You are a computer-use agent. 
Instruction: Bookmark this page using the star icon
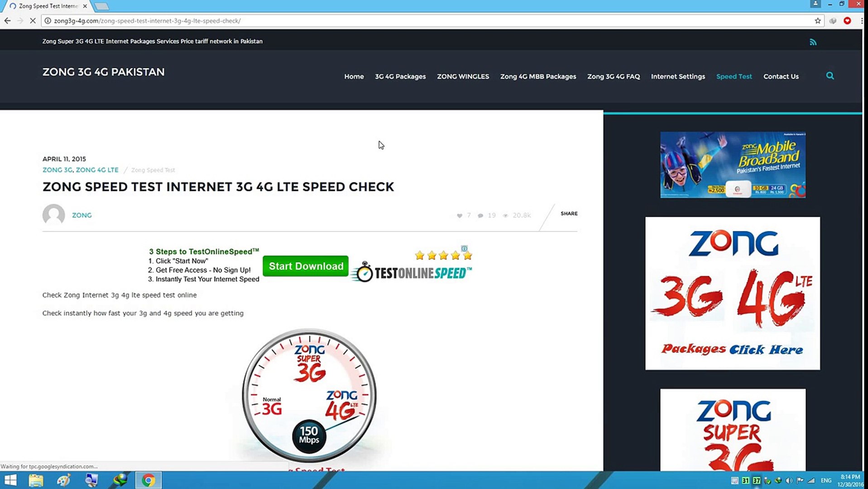[x=818, y=20]
